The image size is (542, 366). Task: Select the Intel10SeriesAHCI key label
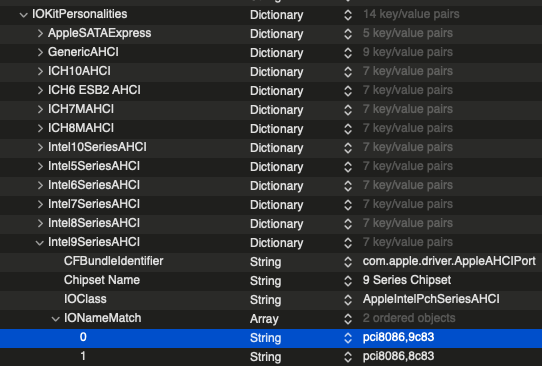(x=97, y=147)
